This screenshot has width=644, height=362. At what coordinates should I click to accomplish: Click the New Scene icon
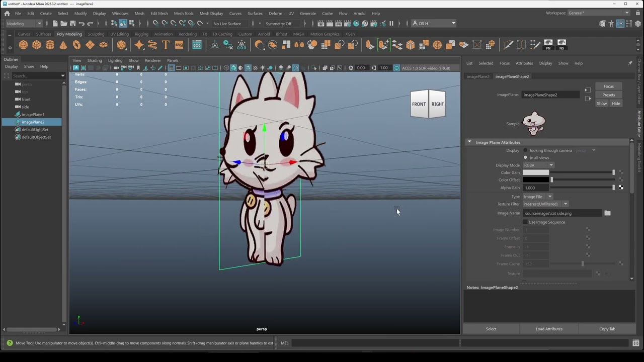tap(55, 24)
